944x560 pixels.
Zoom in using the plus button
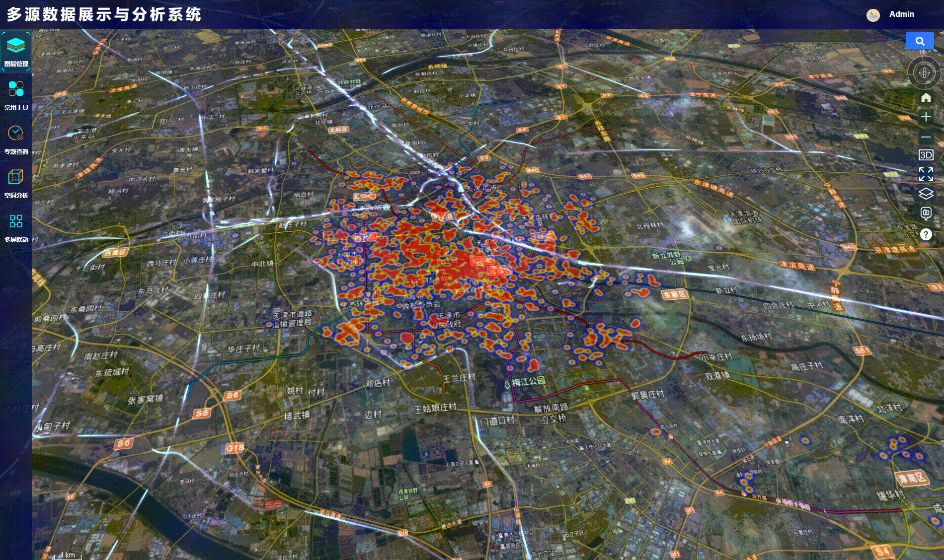point(926,117)
